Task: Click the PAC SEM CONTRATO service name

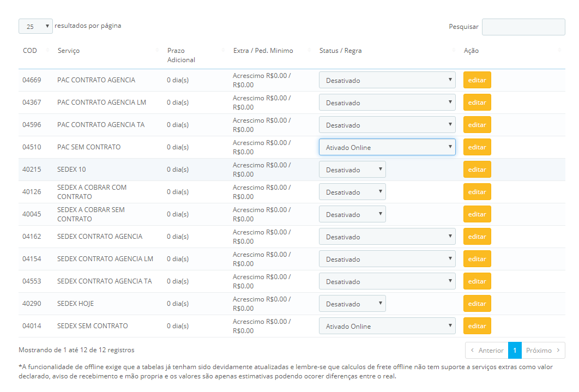Action: (89, 147)
